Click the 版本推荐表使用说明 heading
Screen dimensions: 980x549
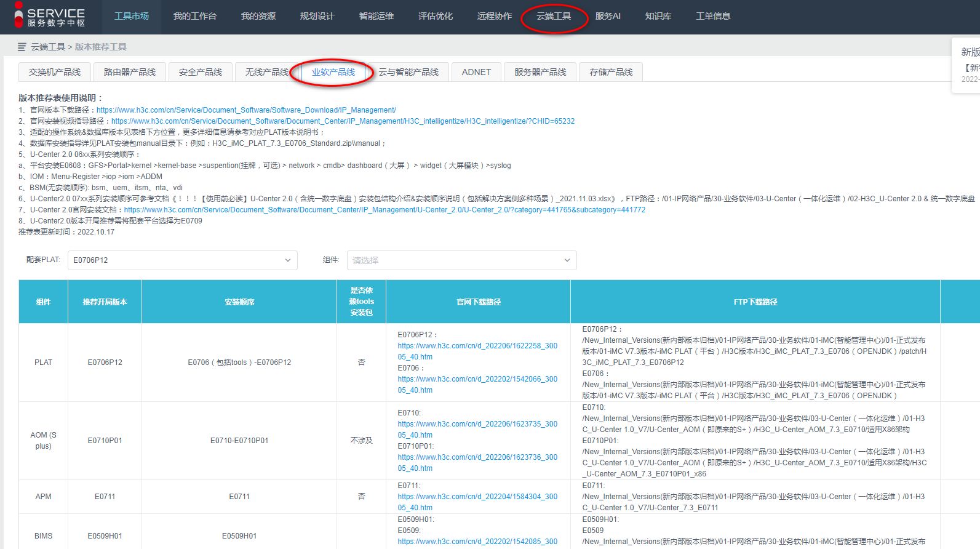(x=61, y=98)
